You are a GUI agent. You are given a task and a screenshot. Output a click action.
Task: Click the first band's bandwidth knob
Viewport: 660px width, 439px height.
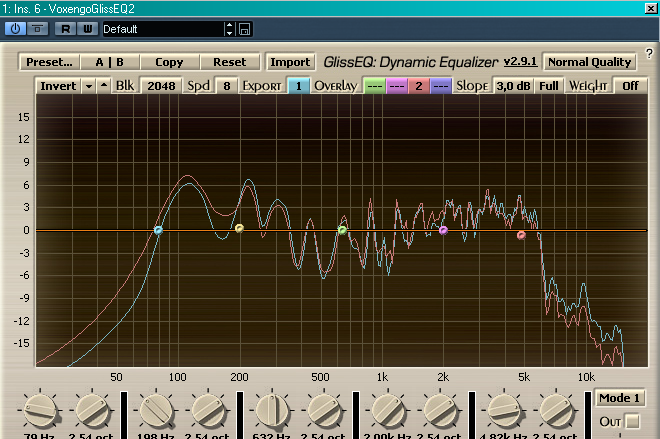[x=92, y=410]
